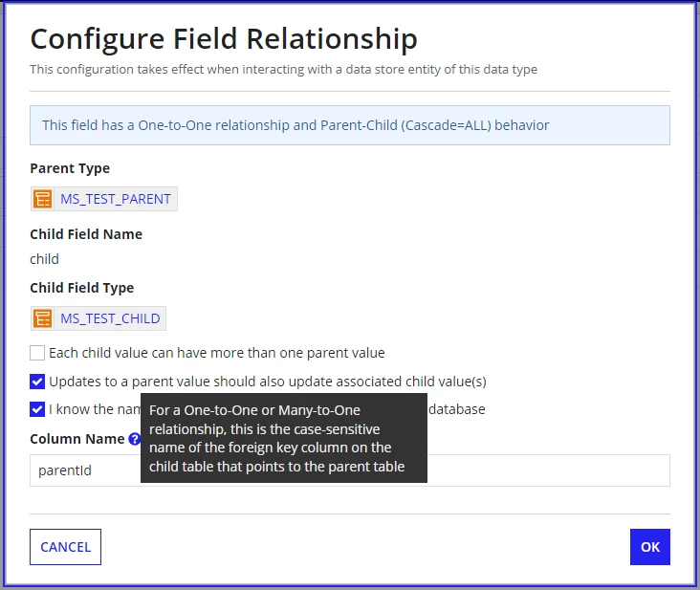
Task: Click the MS_TEST_CHILD data type icon
Action: pyautogui.click(x=42, y=318)
